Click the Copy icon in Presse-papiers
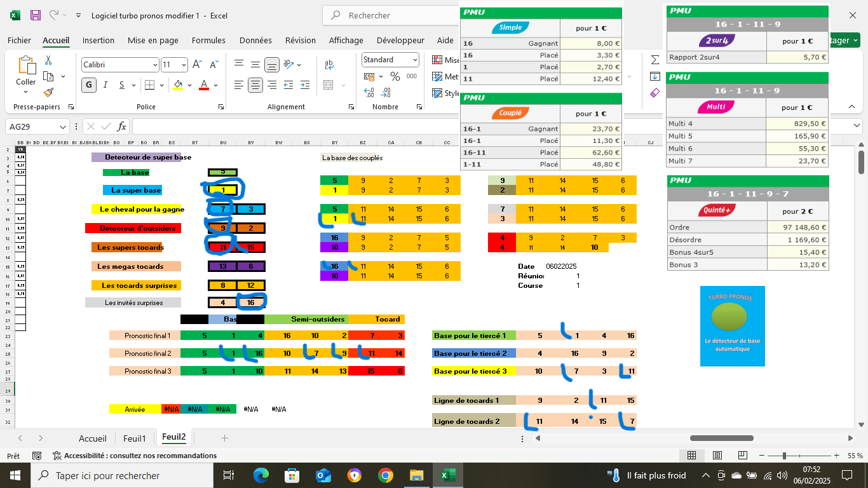This screenshot has height=488, width=868. coord(48,76)
